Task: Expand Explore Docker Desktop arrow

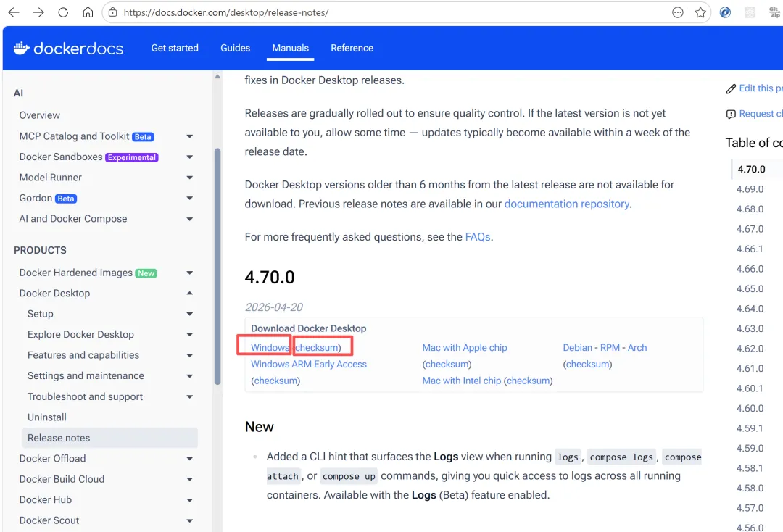Action: (x=190, y=334)
